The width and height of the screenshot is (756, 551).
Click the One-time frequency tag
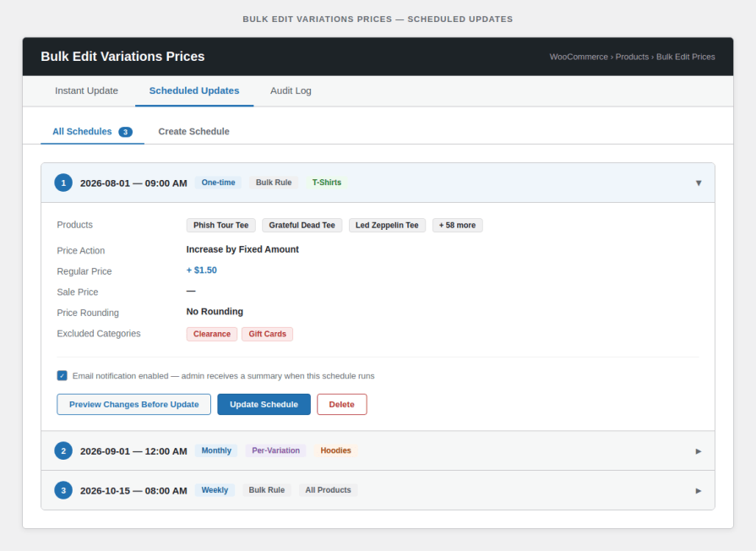pos(219,183)
